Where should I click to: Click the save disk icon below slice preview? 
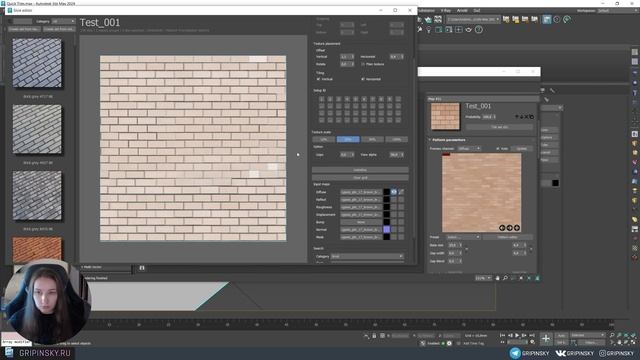tap(142, 268)
